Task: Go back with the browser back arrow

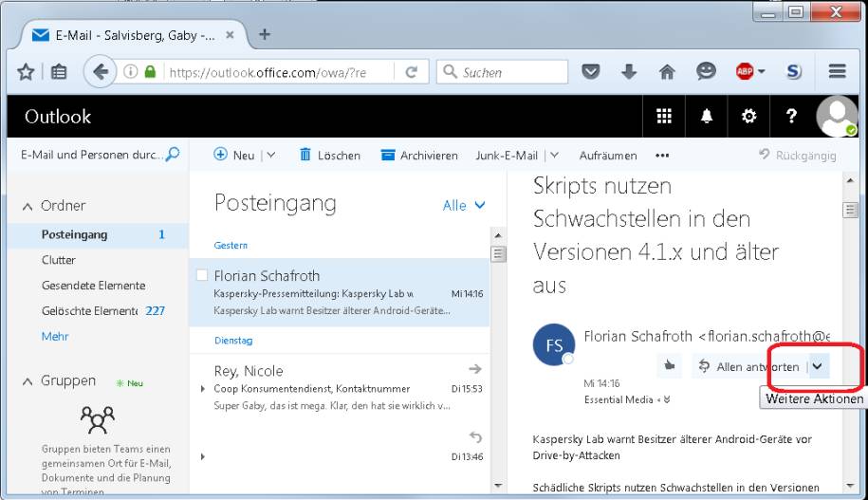Action: pos(101,72)
